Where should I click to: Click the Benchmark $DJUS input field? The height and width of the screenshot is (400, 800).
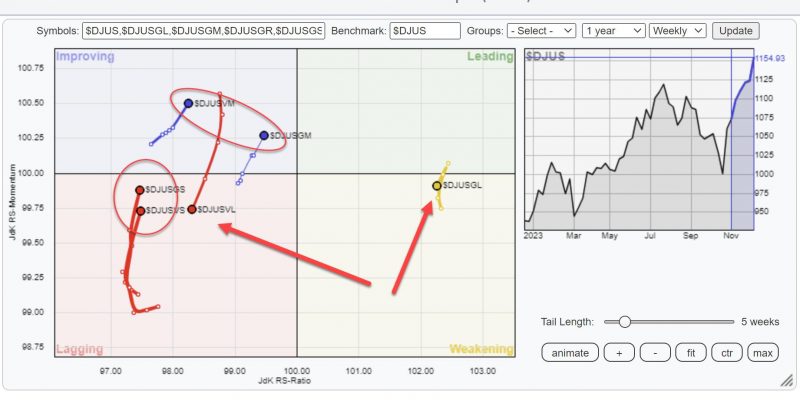(x=425, y=31)
